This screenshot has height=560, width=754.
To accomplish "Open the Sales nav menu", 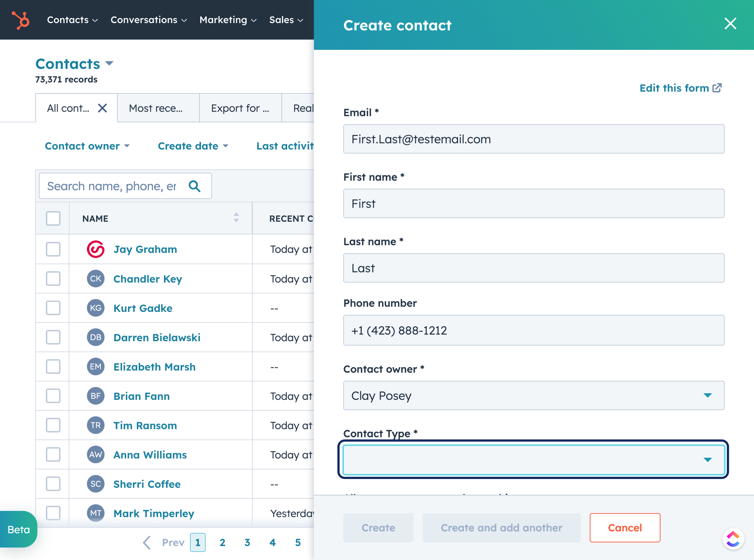I will coord(286,20).
